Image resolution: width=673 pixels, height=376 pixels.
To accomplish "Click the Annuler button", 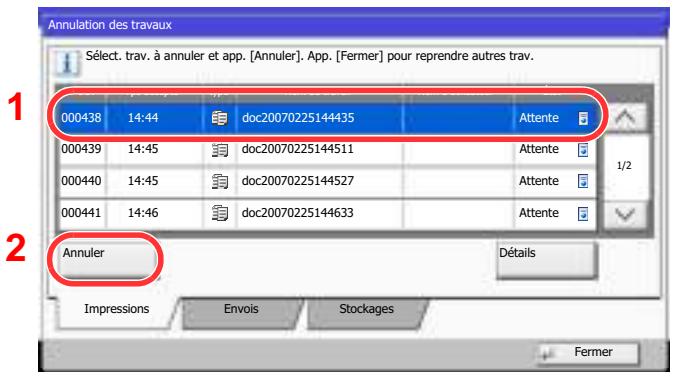I will 106,259.
